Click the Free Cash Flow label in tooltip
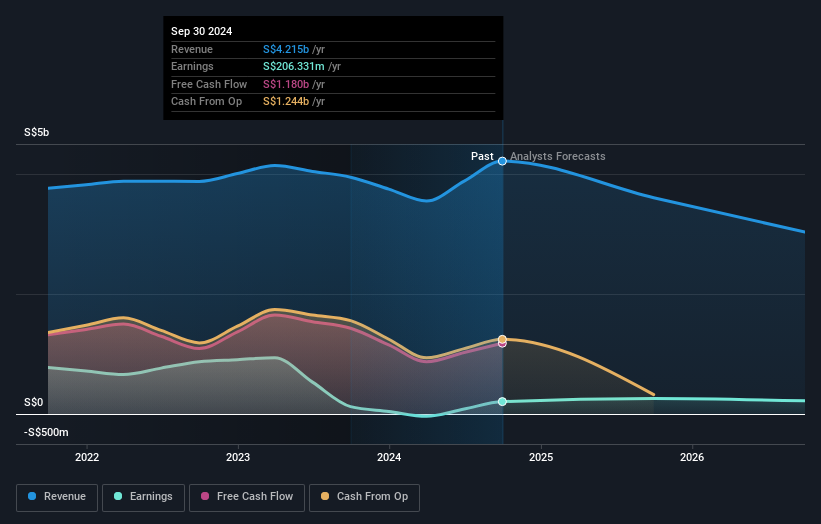The height and width of the screenshot is (524, 821). pos(209,84)
